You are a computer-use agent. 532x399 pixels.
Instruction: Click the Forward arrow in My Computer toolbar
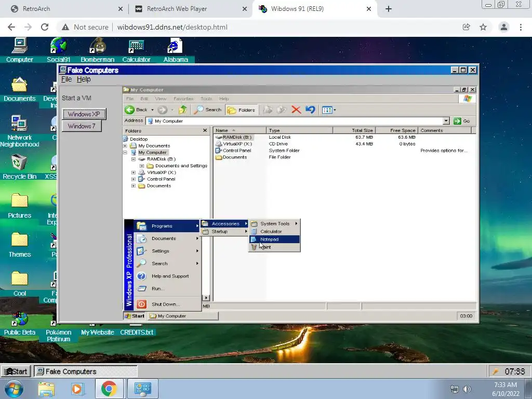pos(163,110)
